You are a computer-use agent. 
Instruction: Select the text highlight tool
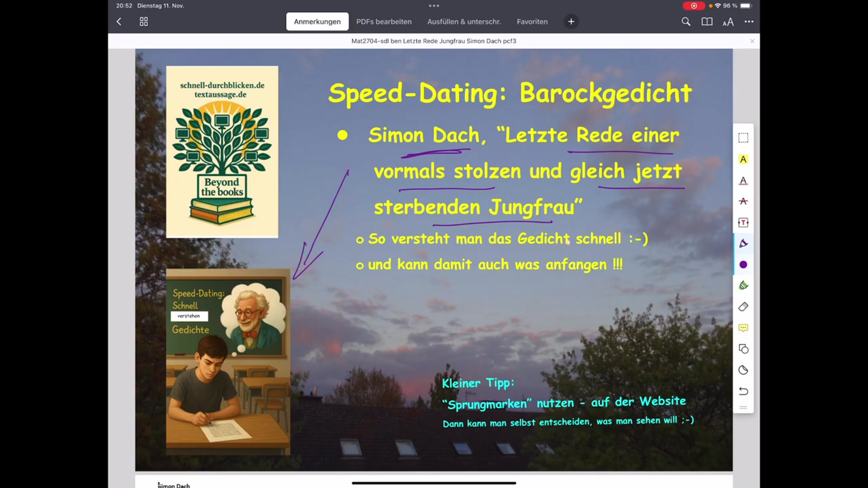coord(743,159)
